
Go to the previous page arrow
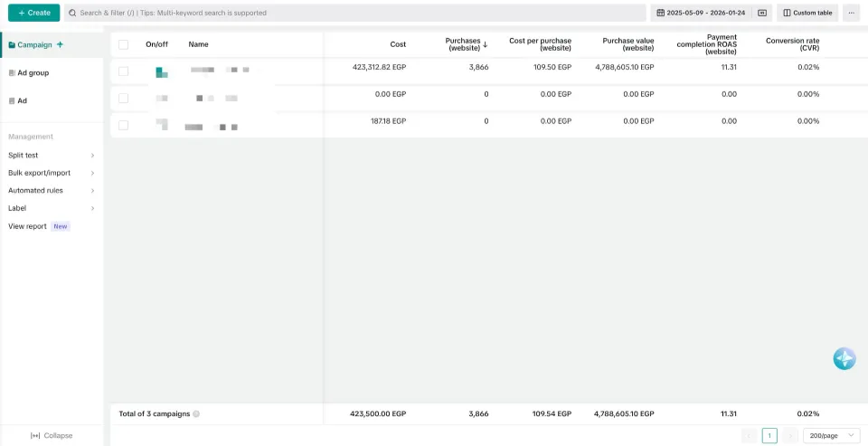pos(749,435)
